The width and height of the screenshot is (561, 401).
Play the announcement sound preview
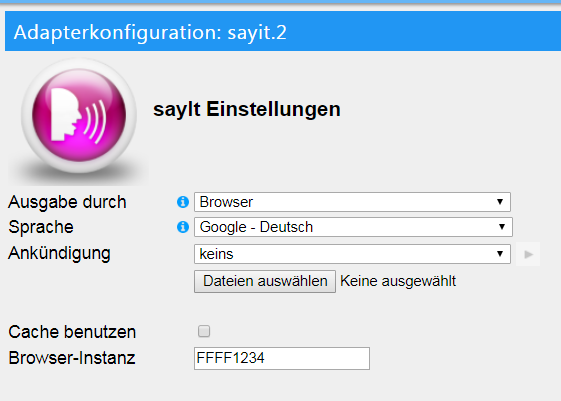[528, 254]
